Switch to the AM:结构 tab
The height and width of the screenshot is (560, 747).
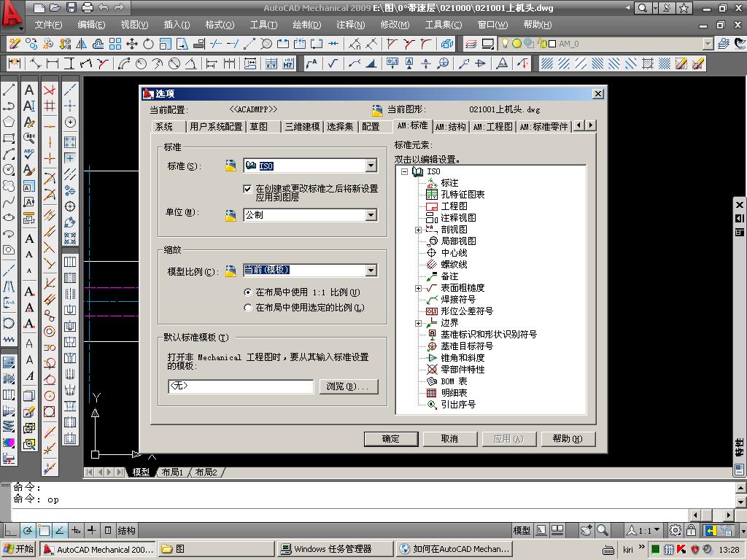coord(450,127)
